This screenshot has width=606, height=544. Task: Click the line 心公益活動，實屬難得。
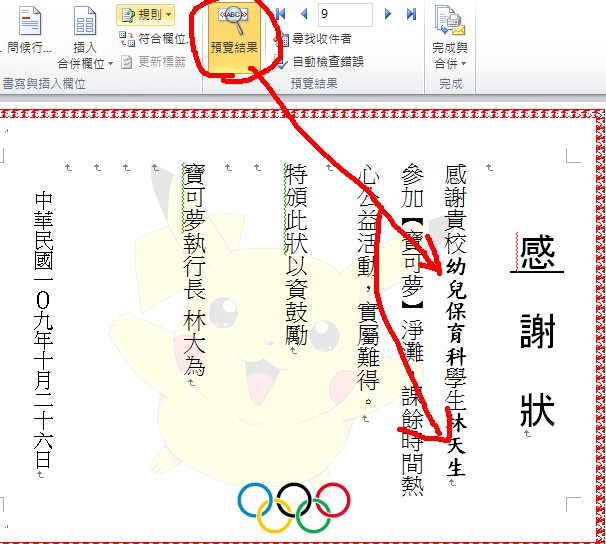pos(368,285)
